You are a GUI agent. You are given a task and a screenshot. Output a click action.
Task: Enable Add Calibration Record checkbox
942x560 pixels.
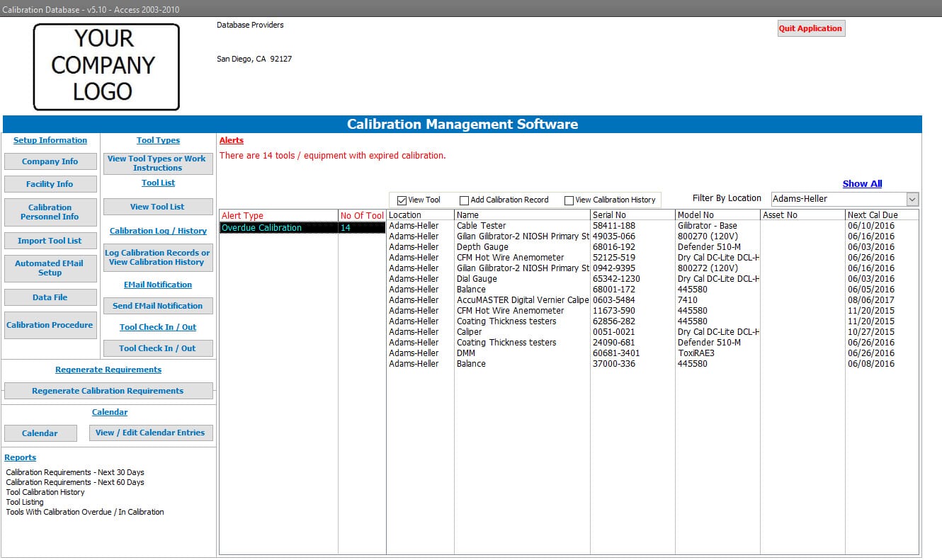pyautogui.click(x=465, y=200)
